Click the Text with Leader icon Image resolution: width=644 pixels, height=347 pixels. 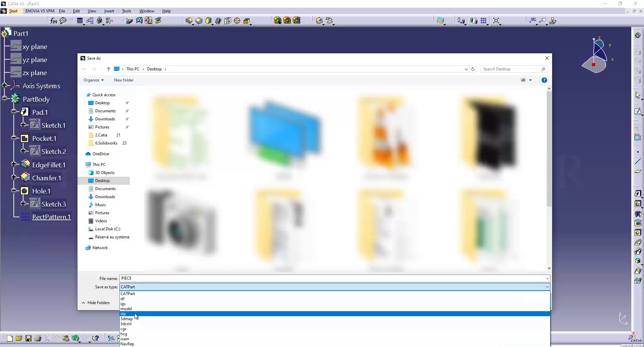[x=533, y=20]
